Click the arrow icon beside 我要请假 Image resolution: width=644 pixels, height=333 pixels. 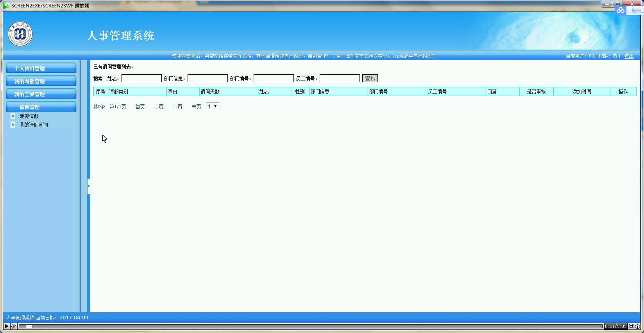pos(13,116)
